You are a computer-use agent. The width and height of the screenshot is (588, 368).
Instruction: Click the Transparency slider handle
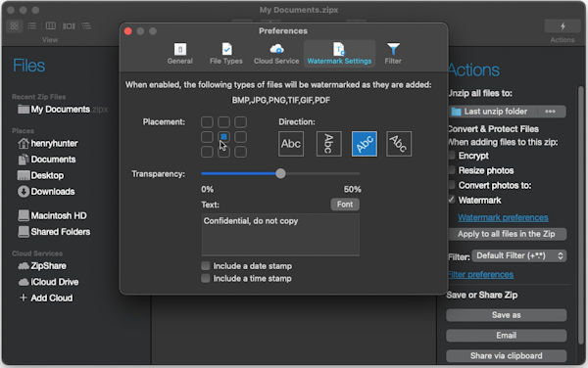tap(280, 173)
